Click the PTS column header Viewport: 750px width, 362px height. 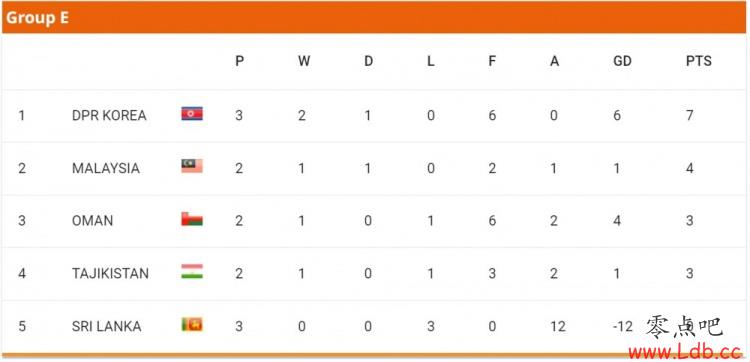pos(699,61)
